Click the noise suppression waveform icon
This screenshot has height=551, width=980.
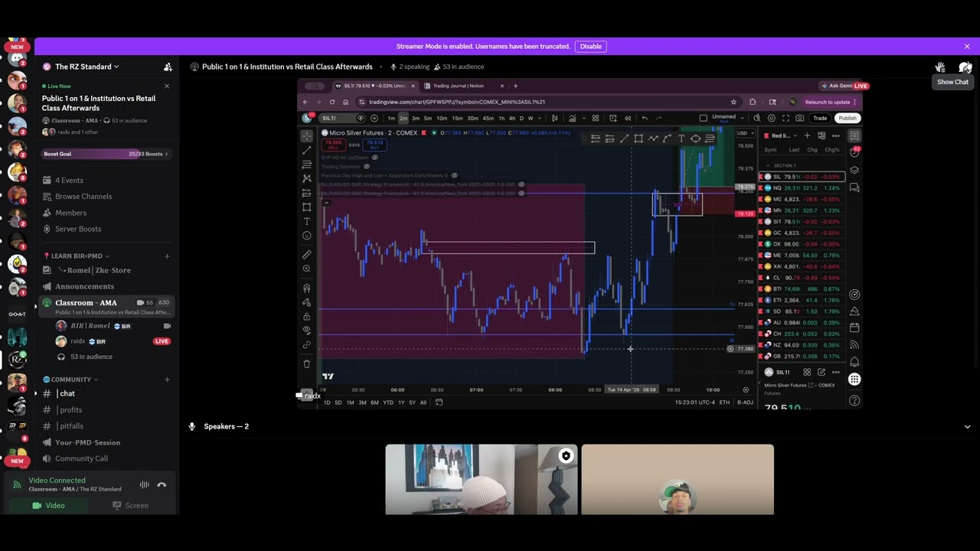[144, 484]
